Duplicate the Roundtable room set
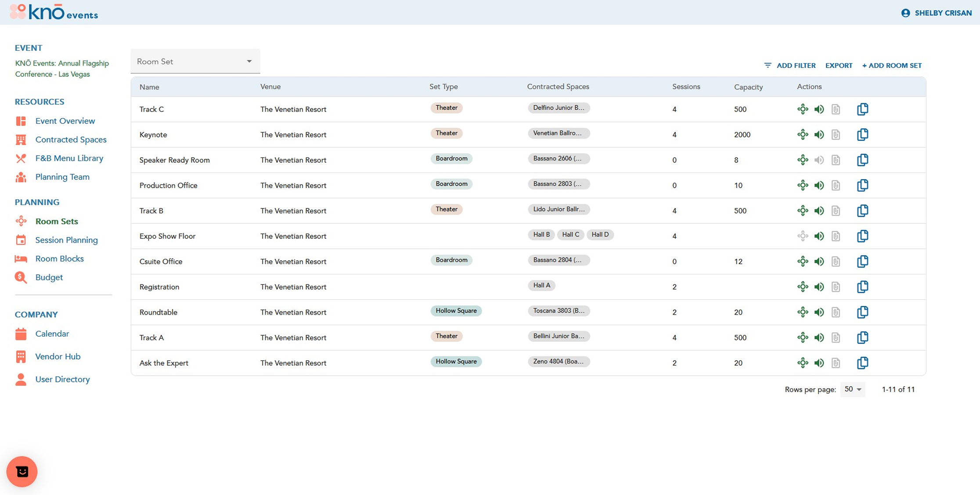 click(862, 312)
